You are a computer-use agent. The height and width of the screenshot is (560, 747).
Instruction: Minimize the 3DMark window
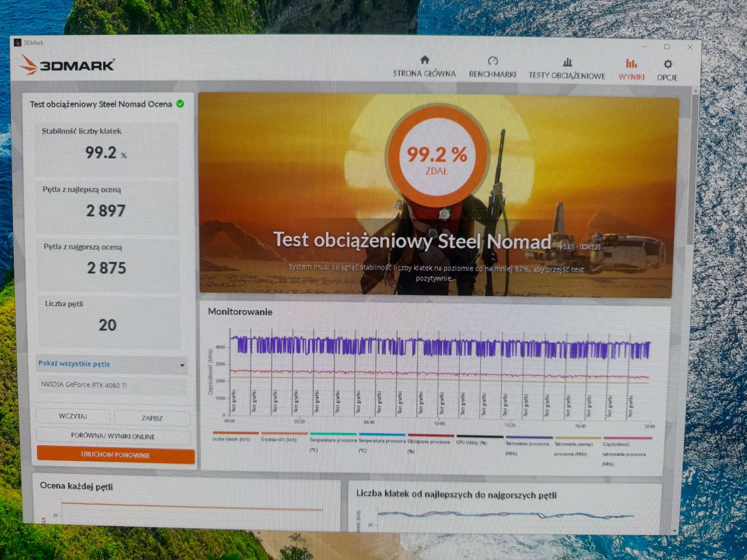click(x=645, y=46)
